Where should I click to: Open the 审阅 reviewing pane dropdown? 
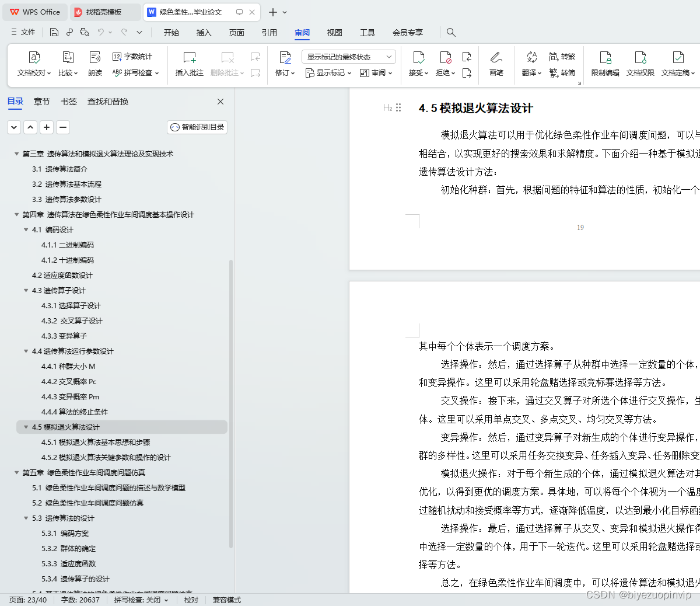376,73
